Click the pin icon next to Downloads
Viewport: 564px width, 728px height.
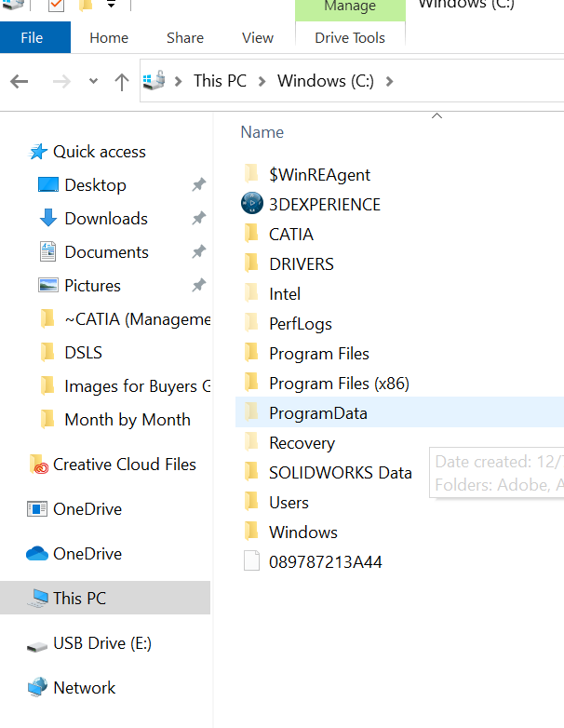[x=198, y=218]
